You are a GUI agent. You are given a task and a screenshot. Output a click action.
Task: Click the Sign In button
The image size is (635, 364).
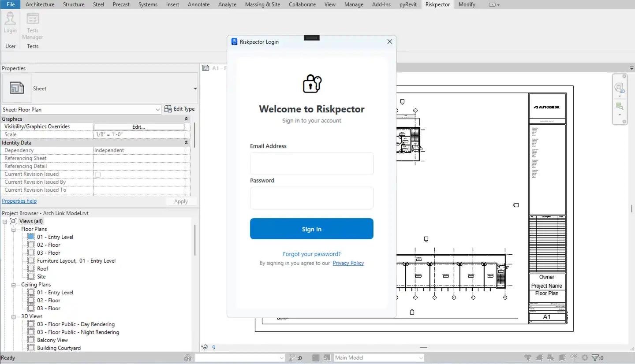(x=312, y=229)
